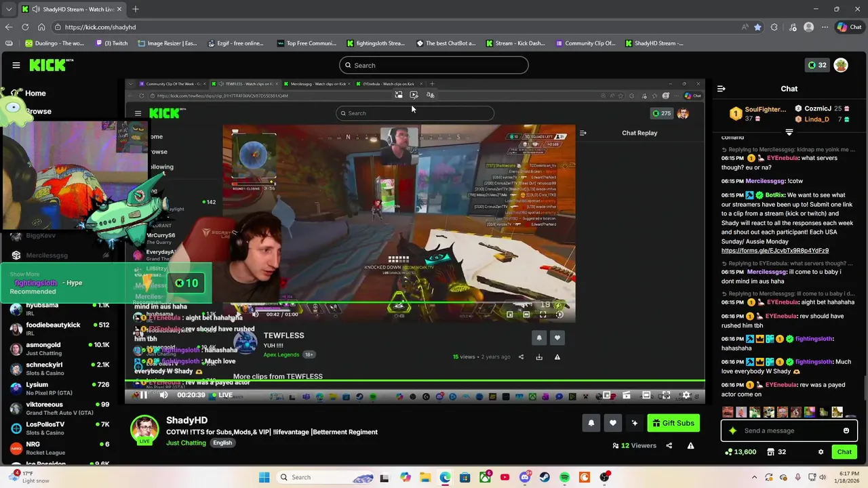The height and width of the screenshot is (488, 868).
Task: Open quick emotes sparkle in message box
Action: coord(732,430)
